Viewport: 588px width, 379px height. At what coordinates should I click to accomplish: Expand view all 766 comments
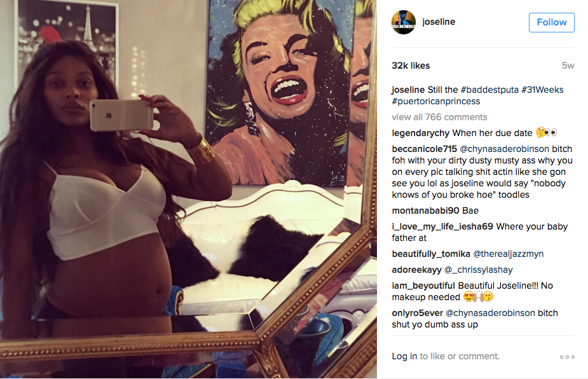click(x=439, y=117)
